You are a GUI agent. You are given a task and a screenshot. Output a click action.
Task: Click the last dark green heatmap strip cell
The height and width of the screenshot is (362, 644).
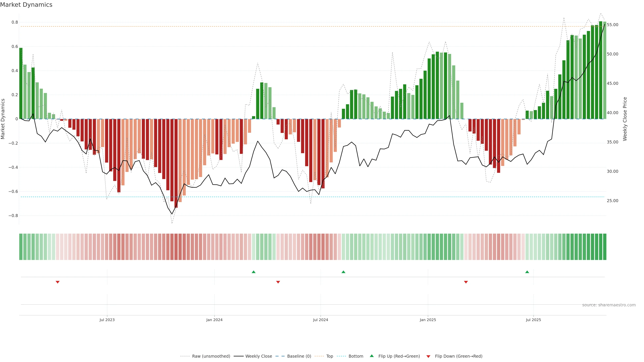(x=604, y=247)
